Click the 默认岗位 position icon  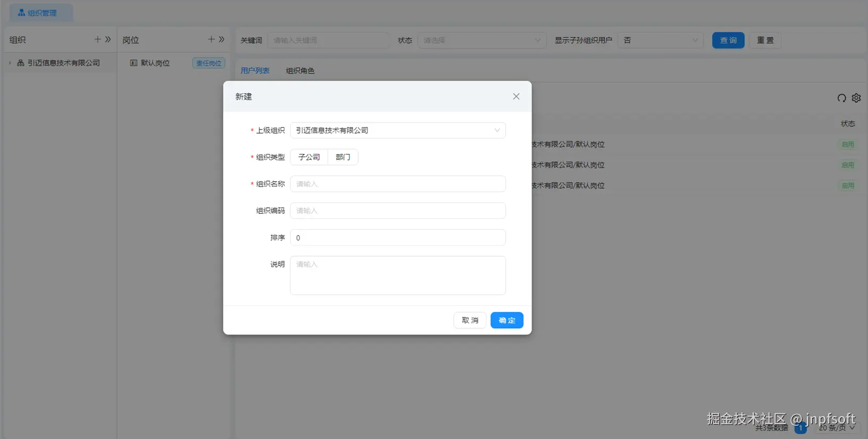(134, 63)
